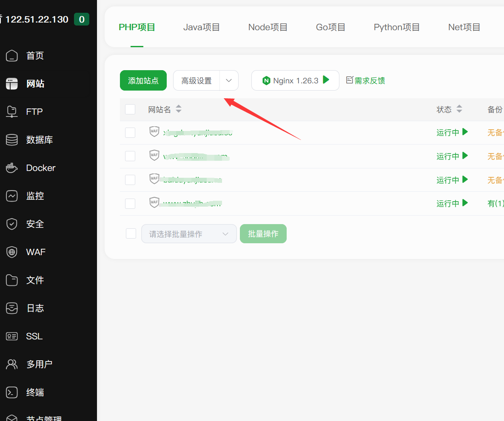Click 有(1) backup link in fourth row

[495, 203]
